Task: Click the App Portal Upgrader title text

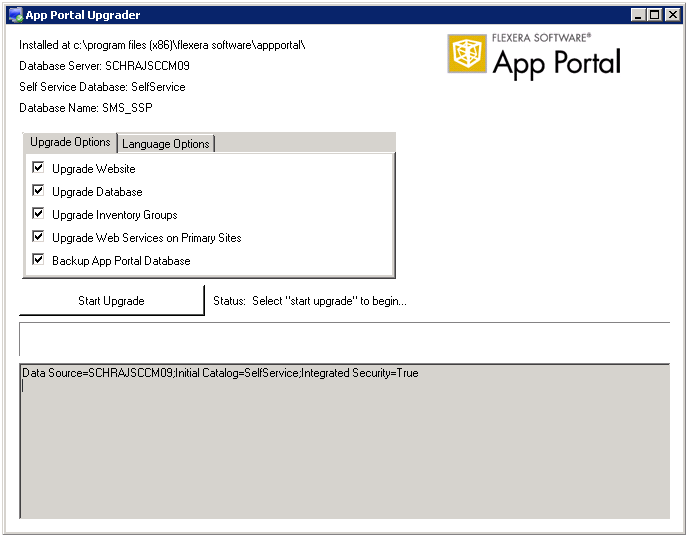Action: [83, 15]
